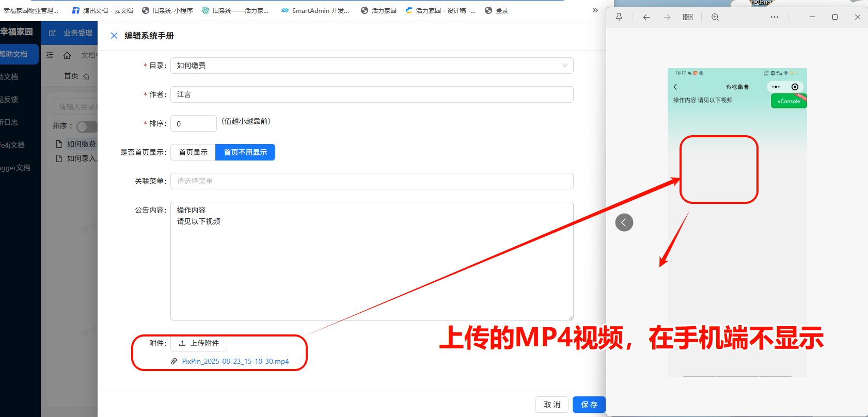The width and height of the screenshot is (868, 417).
Task: Click the 取消 button
Action: 552,405
